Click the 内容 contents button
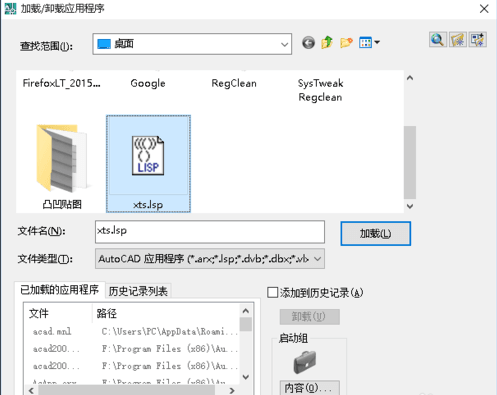 (310, 388)
